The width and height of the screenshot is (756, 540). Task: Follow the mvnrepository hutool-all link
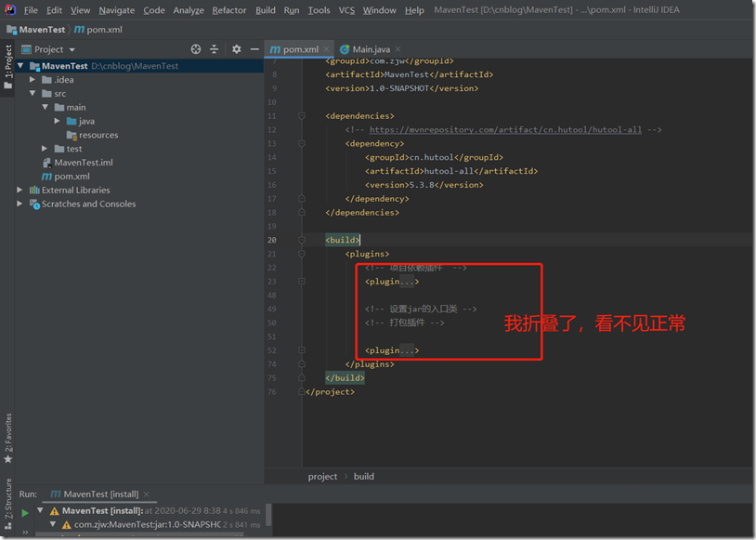point(505,130)
